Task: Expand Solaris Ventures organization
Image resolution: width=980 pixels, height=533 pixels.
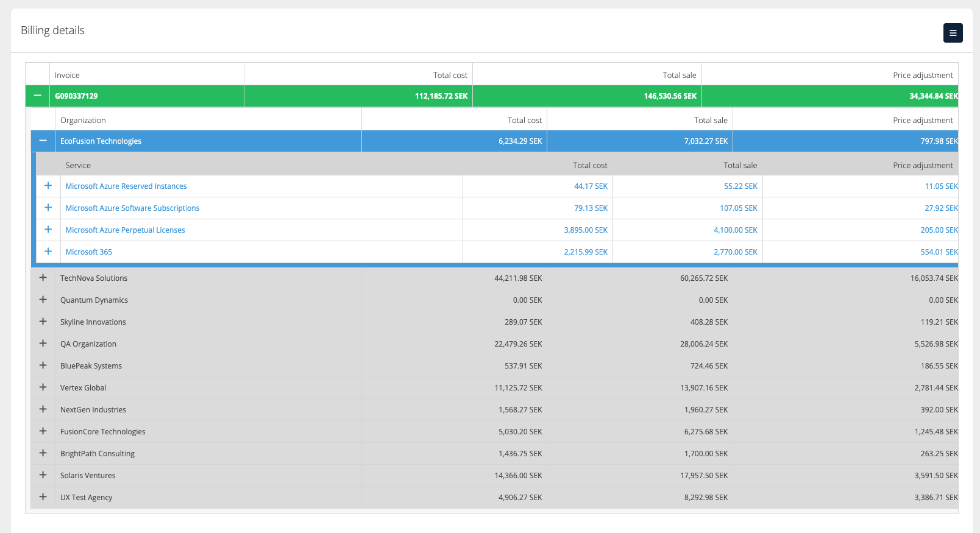Action: click(x=43, y=475)
